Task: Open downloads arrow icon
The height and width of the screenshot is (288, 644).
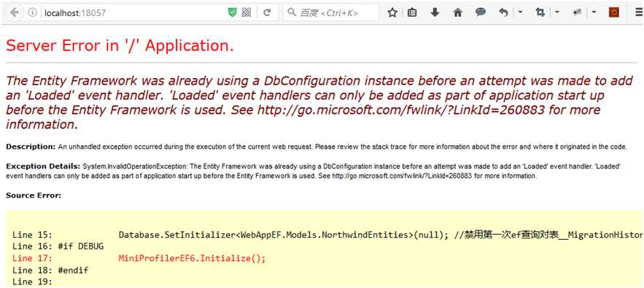Action: pyautogui.click(x=435, y=12)
